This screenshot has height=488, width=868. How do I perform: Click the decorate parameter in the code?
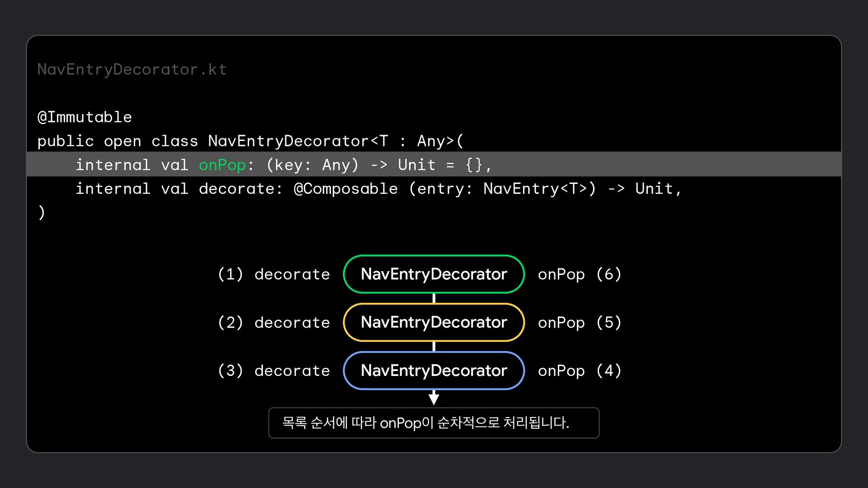point(236,189)
